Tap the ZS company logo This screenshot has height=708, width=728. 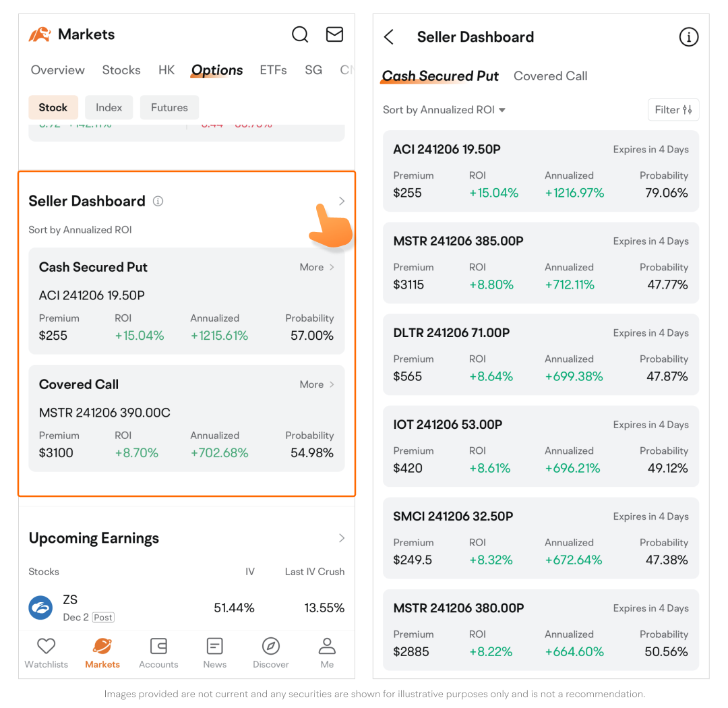click(41, 608)
